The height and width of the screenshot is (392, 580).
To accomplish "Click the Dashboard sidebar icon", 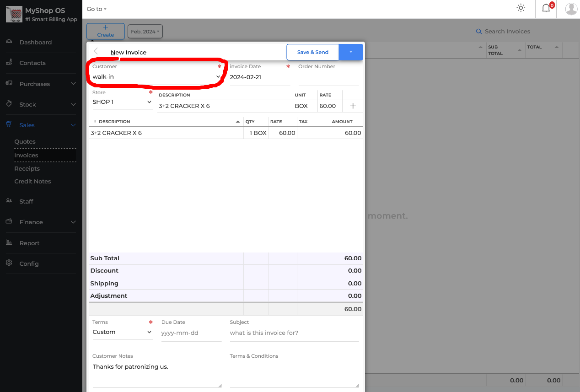I will pyautogui.click(x=9, y=42).
